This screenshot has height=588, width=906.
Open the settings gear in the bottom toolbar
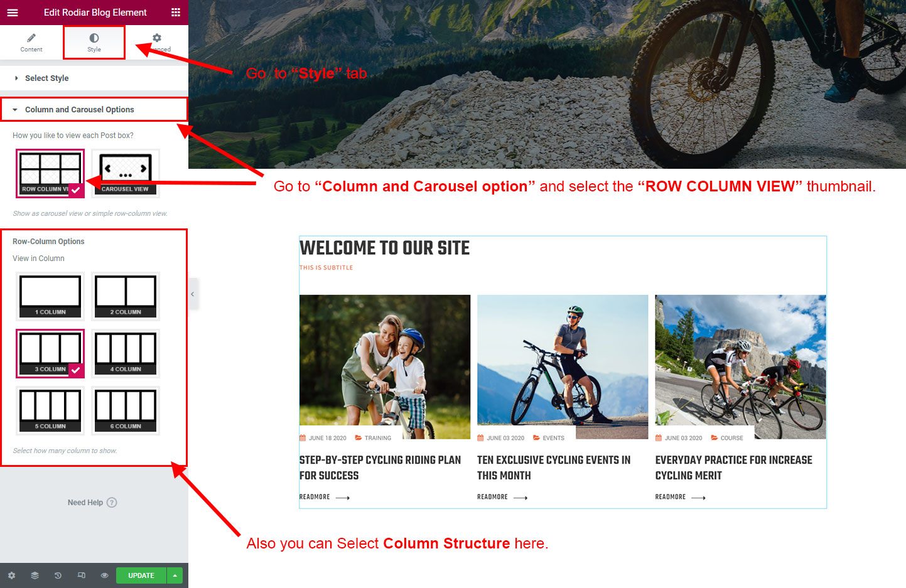pyautogui.click(x=11, y=575)
